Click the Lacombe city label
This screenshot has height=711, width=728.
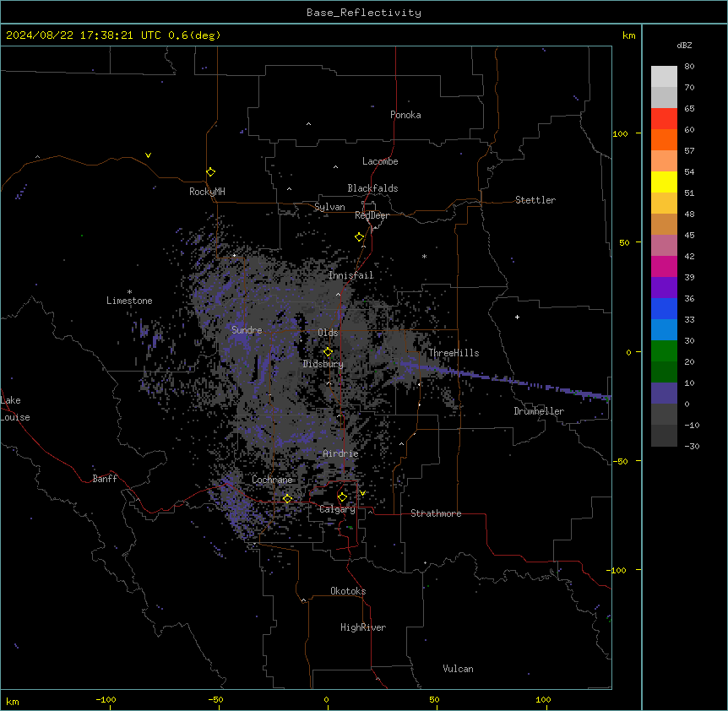coord(380,161)
